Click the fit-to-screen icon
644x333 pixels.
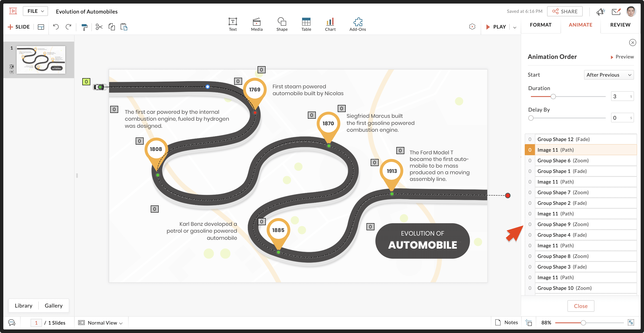click(631, 322)
